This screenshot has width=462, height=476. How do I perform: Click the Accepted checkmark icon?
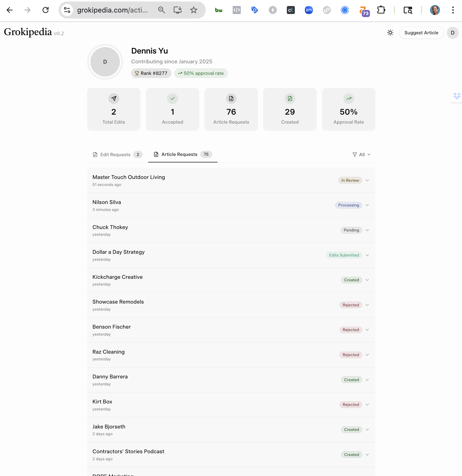click(x=172, y=99)
